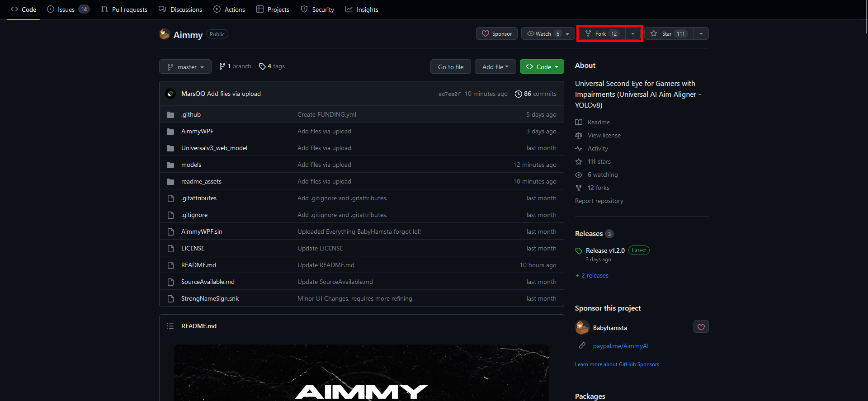Click the Sponsor button
This screenshot has height=401, width=868.
coord(497,33)
